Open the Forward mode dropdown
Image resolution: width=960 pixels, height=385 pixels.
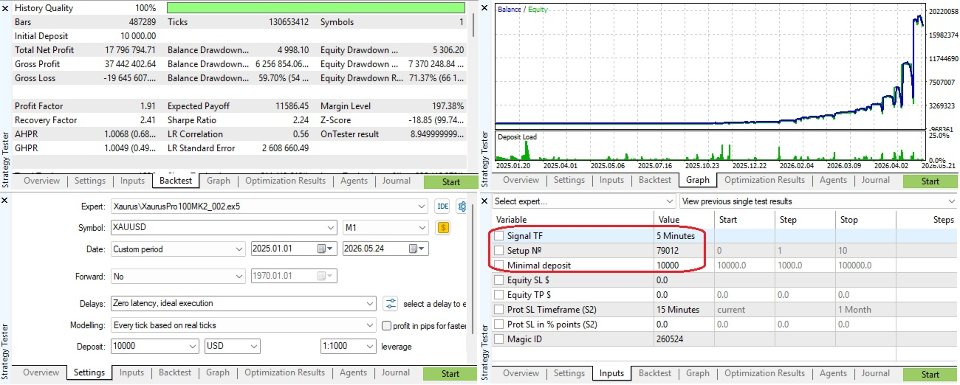pos(238,277)
